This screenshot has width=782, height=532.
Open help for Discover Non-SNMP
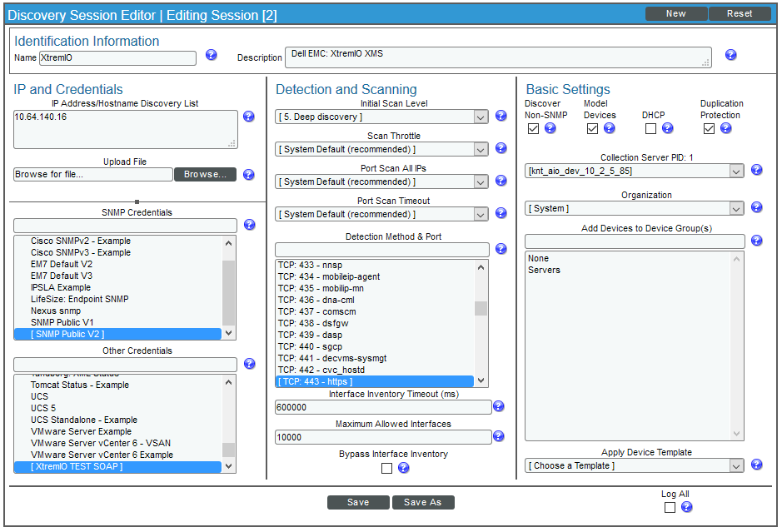click(550, 129)
